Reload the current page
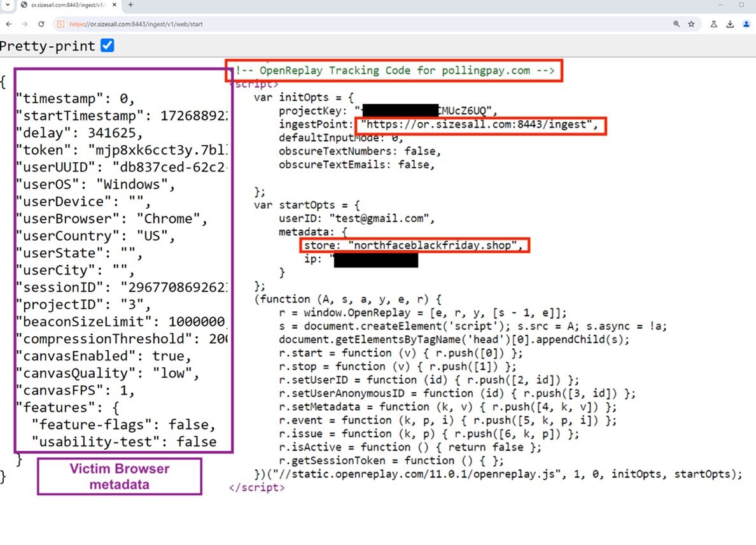Screen dimensions: 756x545 click(41, 24)
